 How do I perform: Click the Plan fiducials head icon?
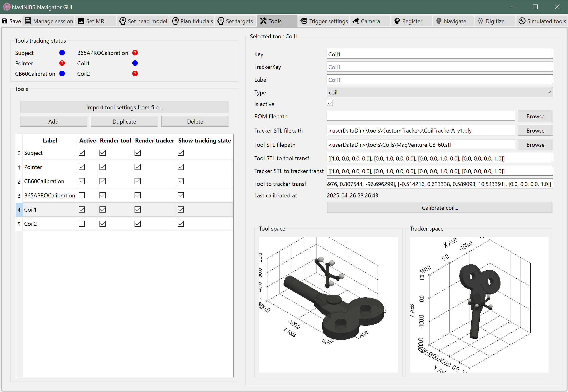pyautogui.click(x=175, y=21)
